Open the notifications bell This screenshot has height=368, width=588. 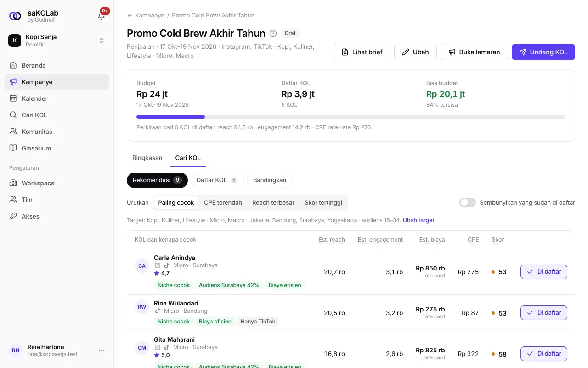pos(102,16)
